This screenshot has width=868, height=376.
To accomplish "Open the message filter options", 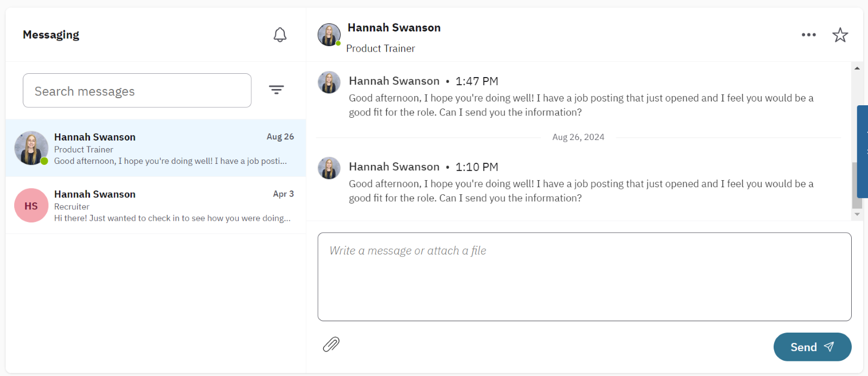I will click(277, 90).
